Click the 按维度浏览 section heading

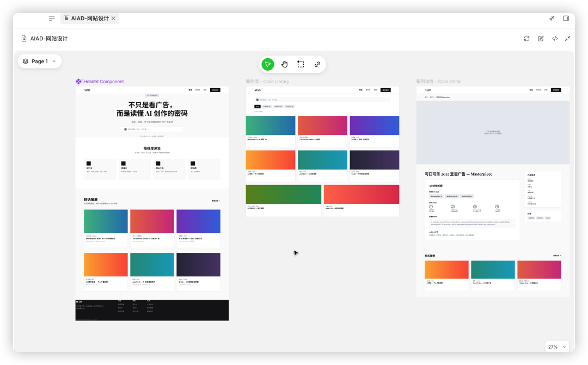coord(152,149)
